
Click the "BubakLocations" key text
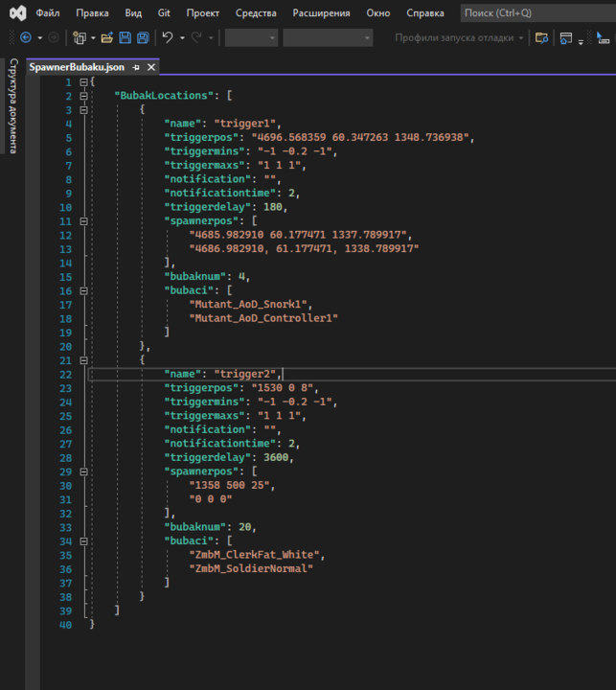click(164, 96)
